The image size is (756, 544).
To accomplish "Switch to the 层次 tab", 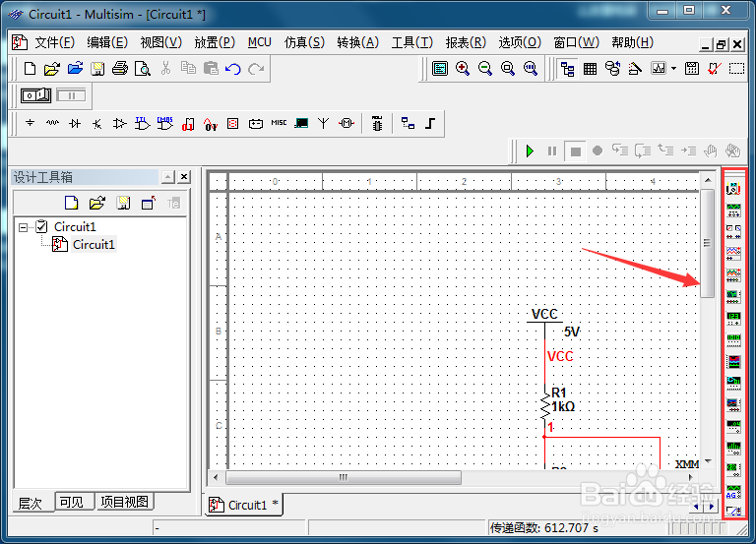I will [31, 504].
